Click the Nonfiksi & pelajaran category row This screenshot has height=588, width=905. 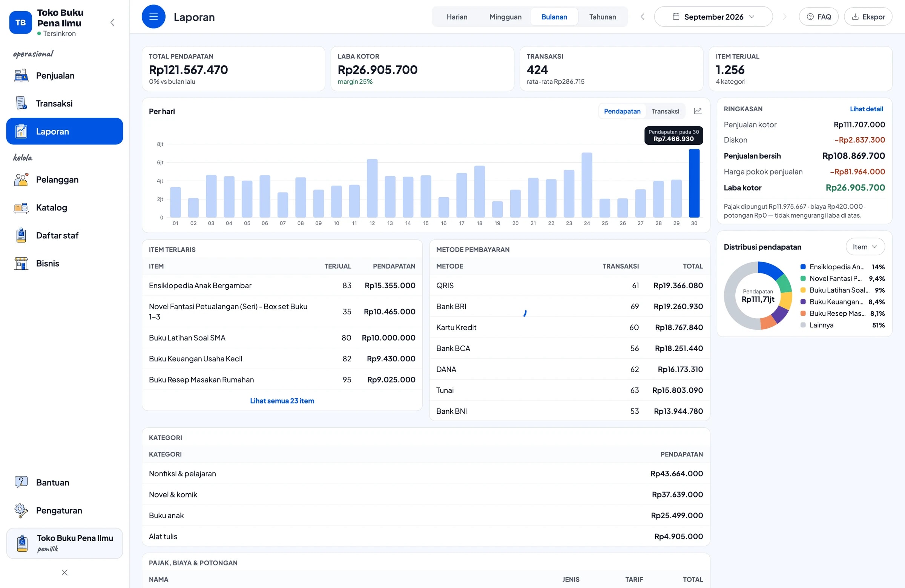click(426, 473)
